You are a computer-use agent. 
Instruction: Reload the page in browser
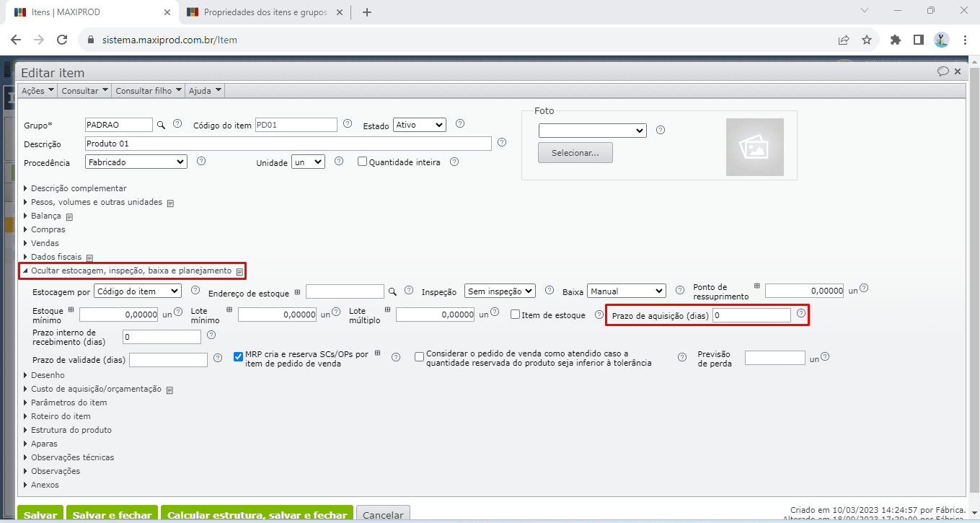coord(62,40)
